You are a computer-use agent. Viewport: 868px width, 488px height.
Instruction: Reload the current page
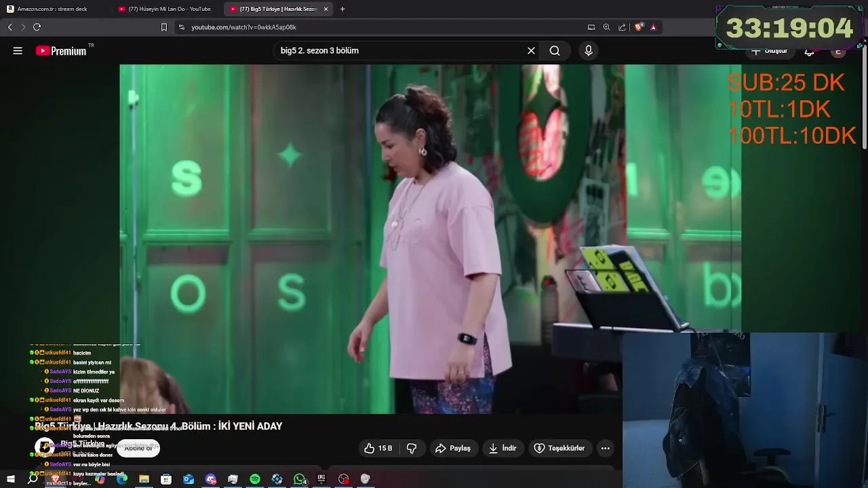pos(37,27)
